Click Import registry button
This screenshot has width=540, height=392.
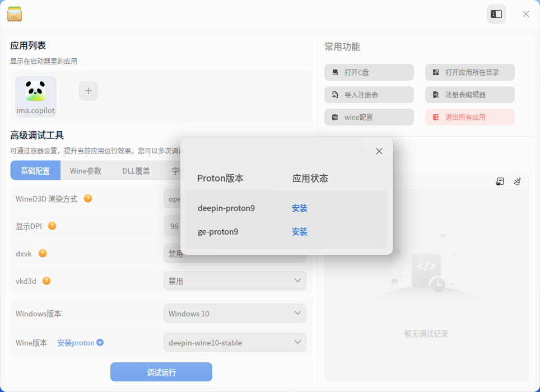tap(369, 95)
